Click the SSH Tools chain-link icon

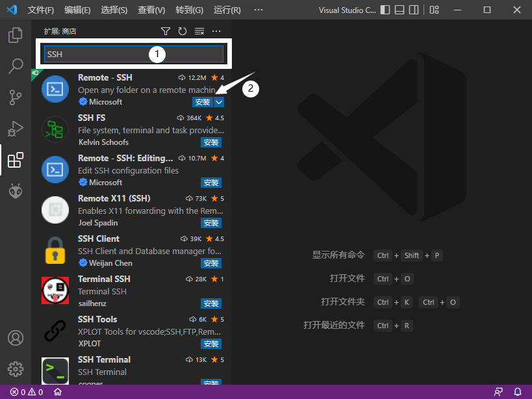tap(55, 331)
